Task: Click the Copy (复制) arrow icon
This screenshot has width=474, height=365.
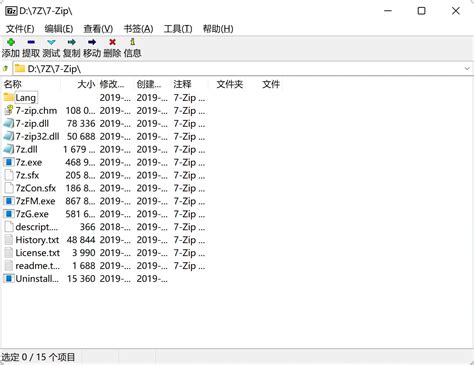Action: coord(72,42)
